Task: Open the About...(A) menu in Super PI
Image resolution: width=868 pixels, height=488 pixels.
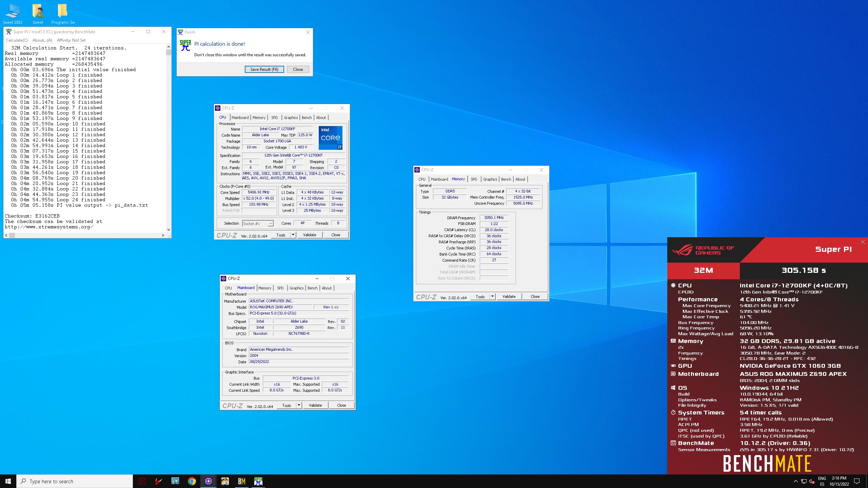Action: click(x=42, y=40)
